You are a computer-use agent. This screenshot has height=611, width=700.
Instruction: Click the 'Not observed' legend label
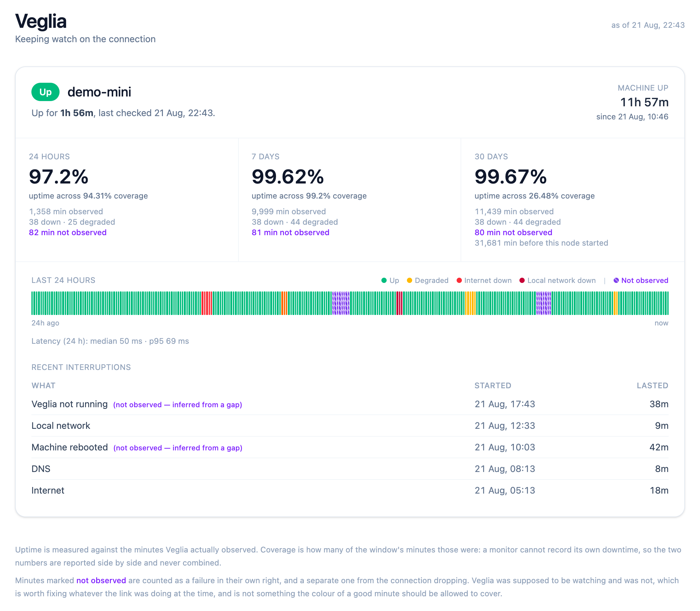(x=645, y=280)
